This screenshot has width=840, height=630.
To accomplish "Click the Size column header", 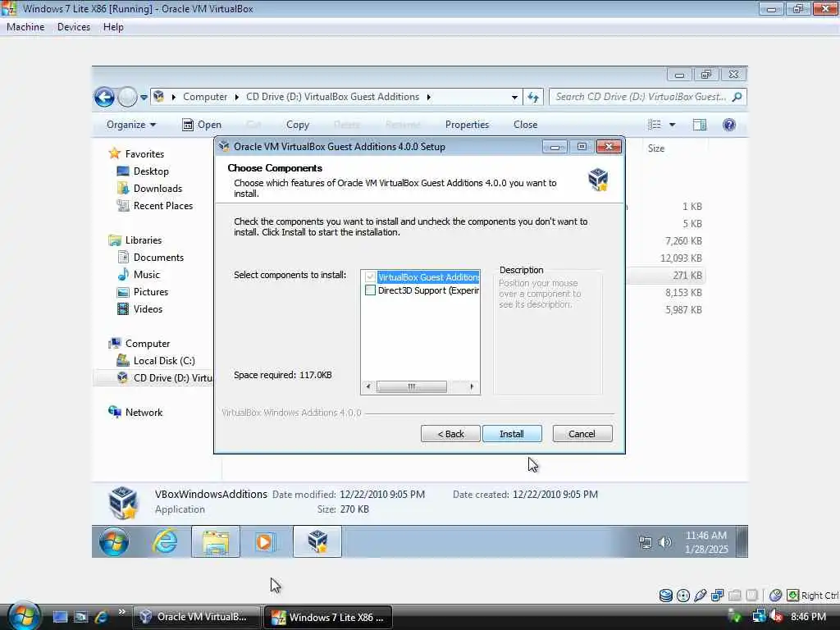I will click(x=656, y=148).
